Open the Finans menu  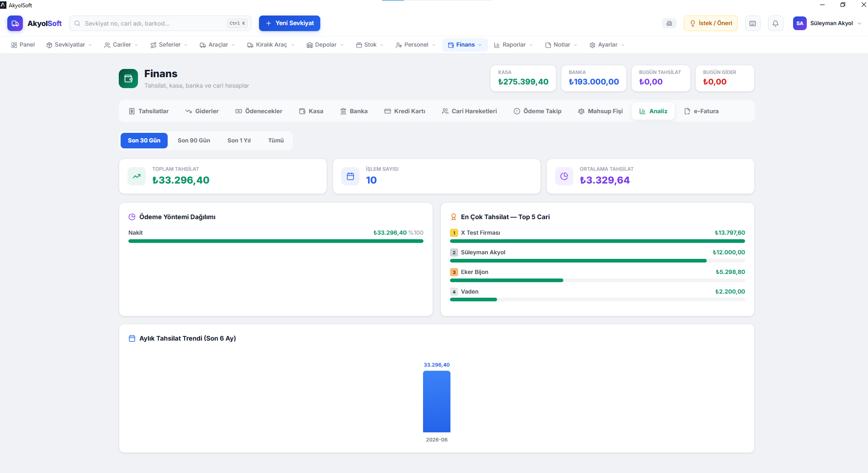pos(465,45)
